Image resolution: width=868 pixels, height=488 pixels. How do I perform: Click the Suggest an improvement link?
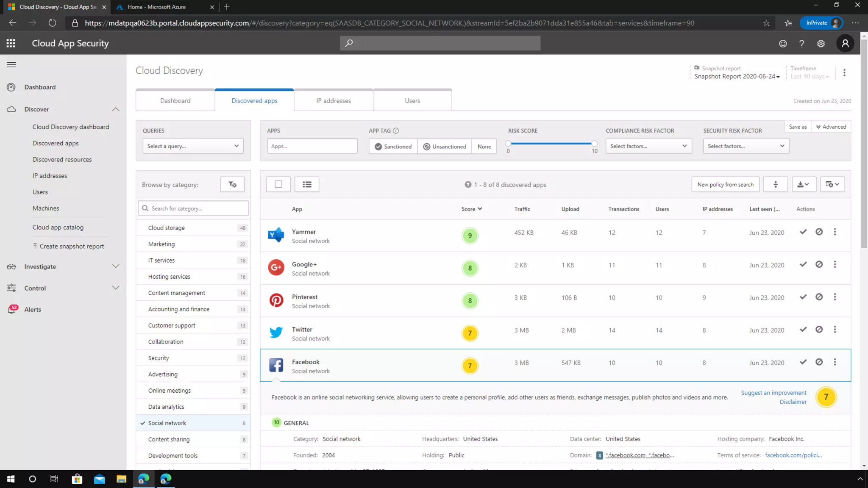coord(773,393)
